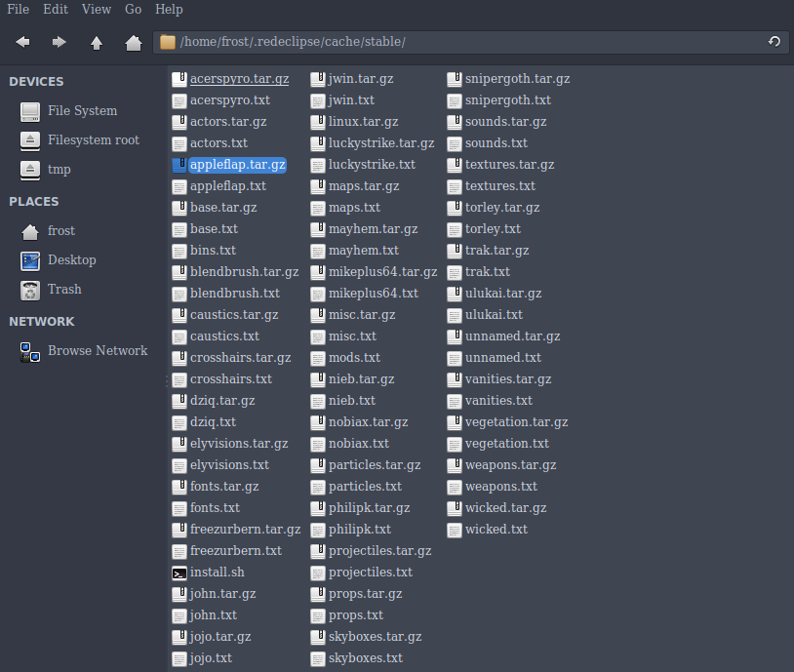The image size is (794, 672).
Task: Select file base.txt
Action: click(x=215, y=229)
